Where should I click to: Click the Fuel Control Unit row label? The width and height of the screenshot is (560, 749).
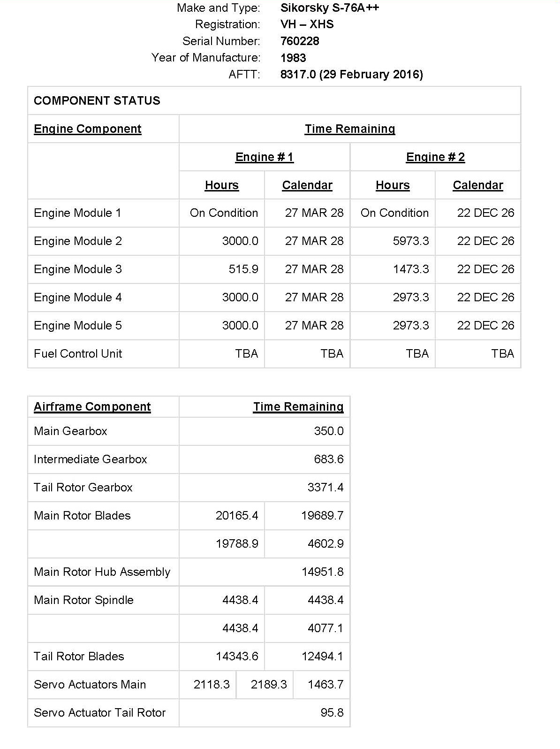click(78, 354)
